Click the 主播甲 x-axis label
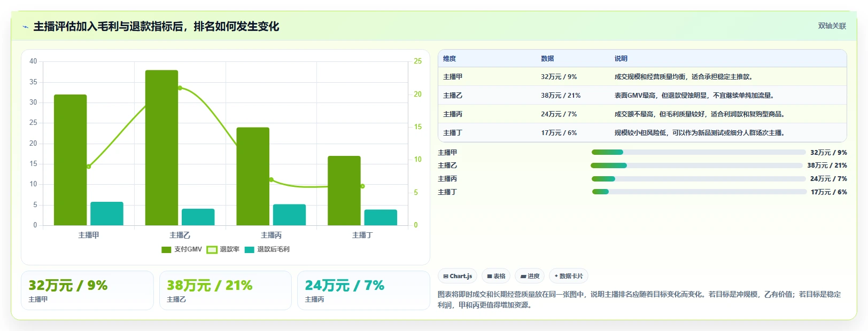The image size is (868, 331). (89, 235)
